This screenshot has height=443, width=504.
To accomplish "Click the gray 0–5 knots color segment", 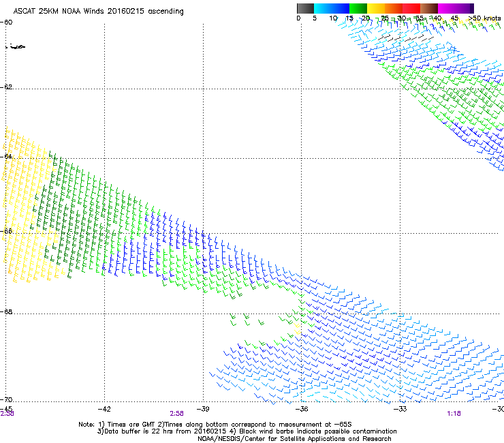I will click(305, 8).
